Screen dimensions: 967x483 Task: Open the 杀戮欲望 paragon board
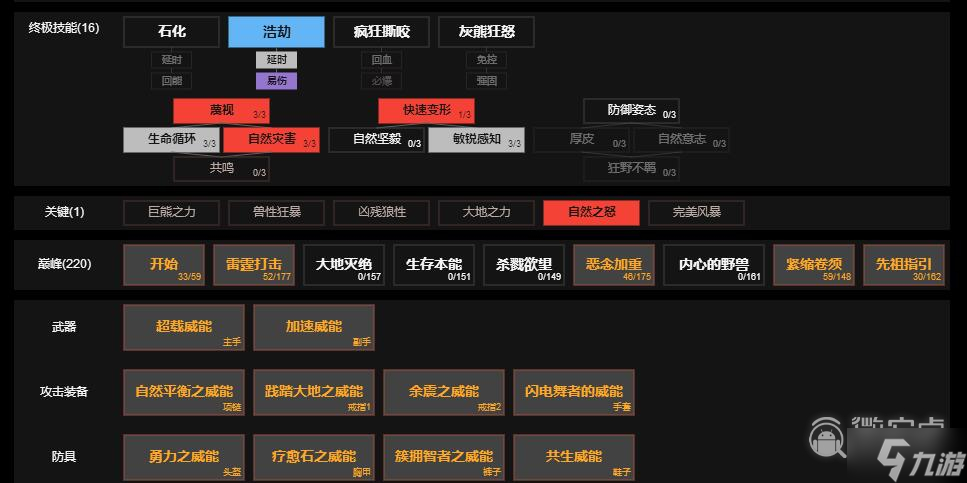[x=524, y=265]
